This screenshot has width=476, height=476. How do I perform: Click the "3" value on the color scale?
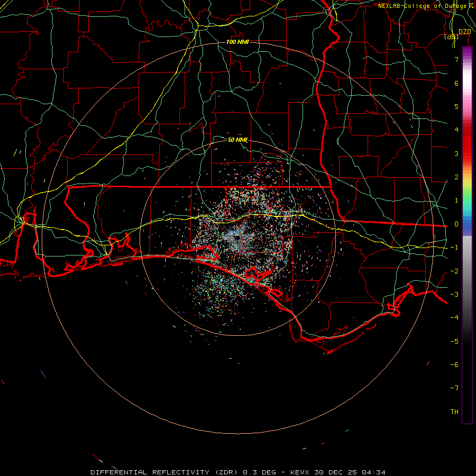pos(456,153)
